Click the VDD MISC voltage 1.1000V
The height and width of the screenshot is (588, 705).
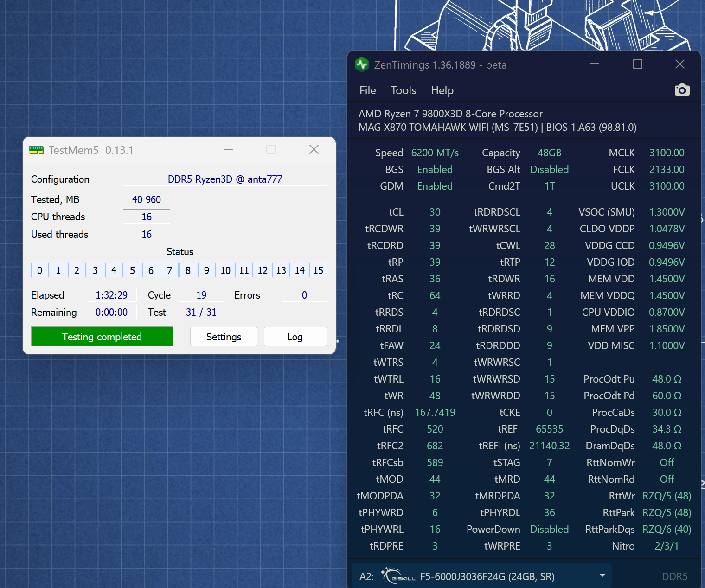[667, 345]
